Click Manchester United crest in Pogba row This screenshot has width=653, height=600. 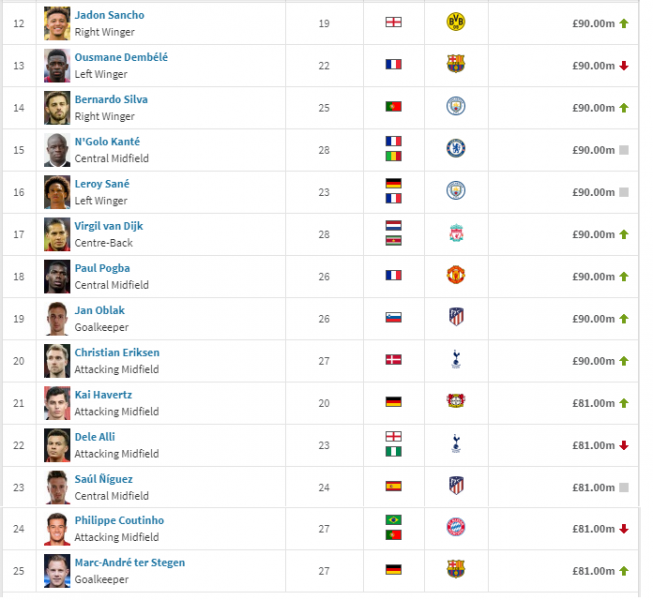click(x=456, y=276)
